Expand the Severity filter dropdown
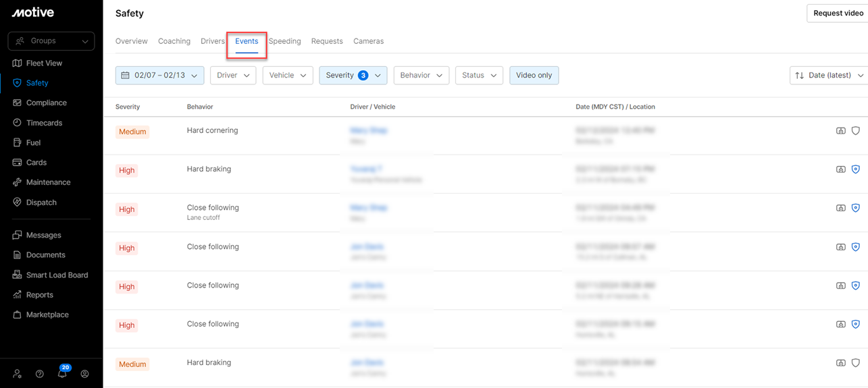 (353, 75)
